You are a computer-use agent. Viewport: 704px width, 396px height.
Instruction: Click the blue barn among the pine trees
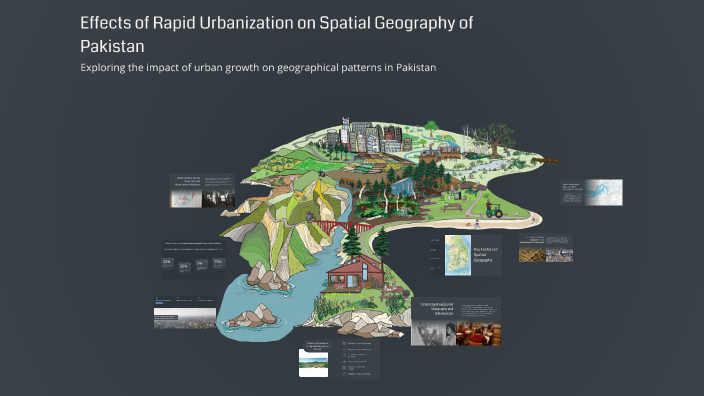pyautogui.click(x=403, y=187)
